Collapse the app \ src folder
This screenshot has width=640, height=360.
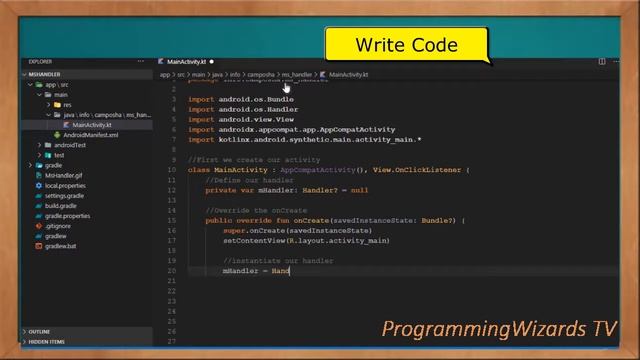click(x=30, y=84)
